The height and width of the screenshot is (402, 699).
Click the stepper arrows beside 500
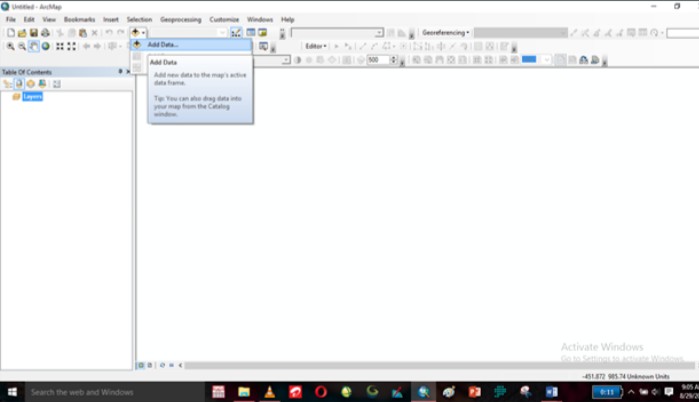coord(393,60)
